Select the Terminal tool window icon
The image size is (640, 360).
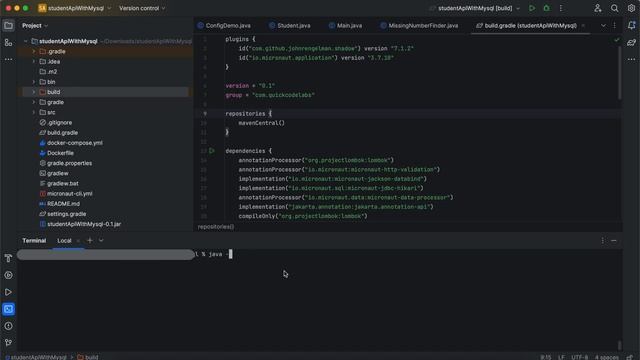(8, 309)
